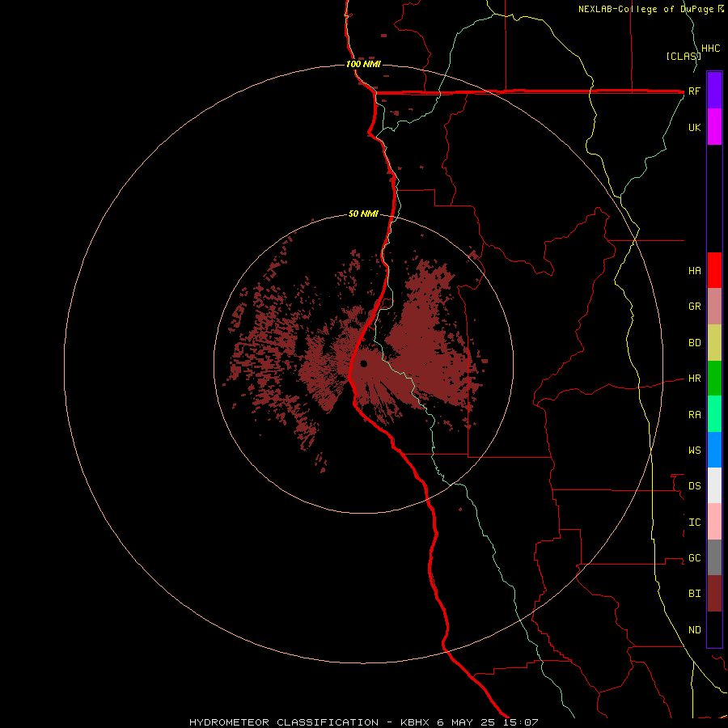The width and height of the screenshot is (728, 728).
Task: Click the ND legend label
Action: 695,630
